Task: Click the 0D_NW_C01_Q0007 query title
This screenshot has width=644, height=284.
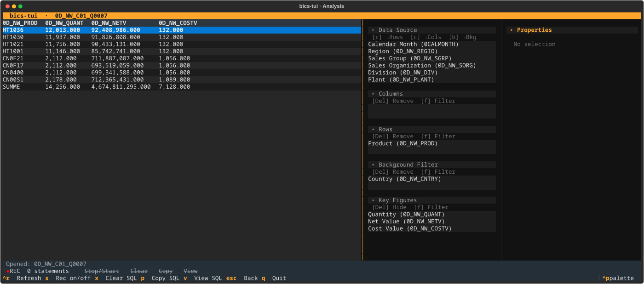Action: point(81,16)
